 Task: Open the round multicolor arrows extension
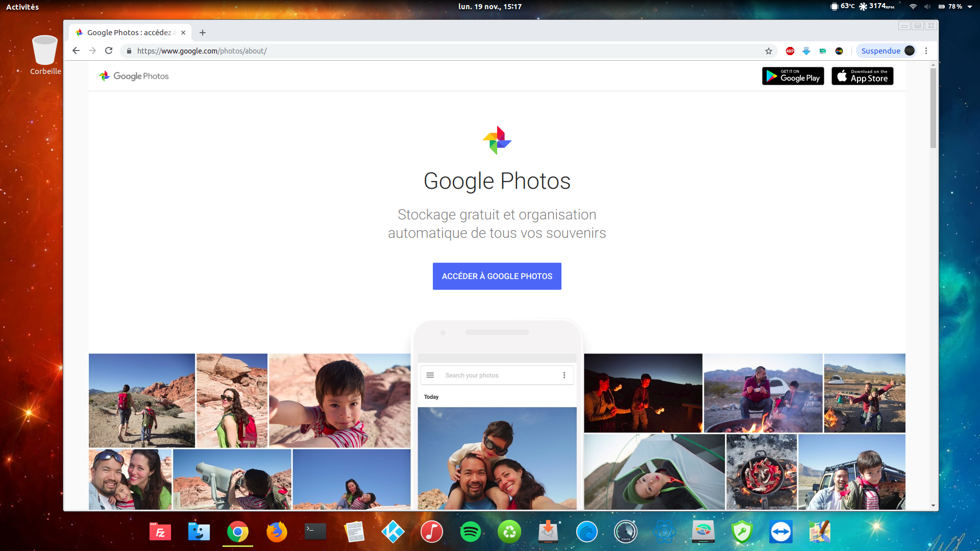coord(839,51)
